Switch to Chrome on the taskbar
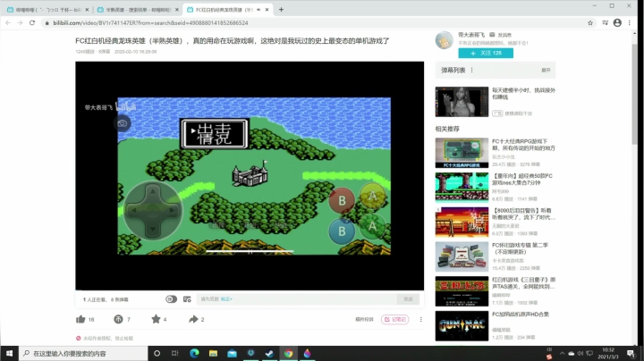Image resolution: width=644 pixels, height=361 pixels. pyautogui.click(x=288, y=353)
